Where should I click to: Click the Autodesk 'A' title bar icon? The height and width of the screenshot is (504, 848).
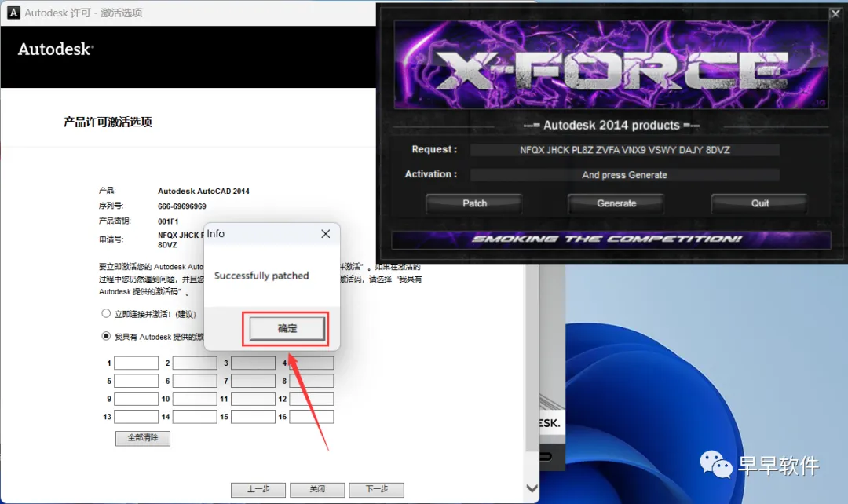pos(13,13)
